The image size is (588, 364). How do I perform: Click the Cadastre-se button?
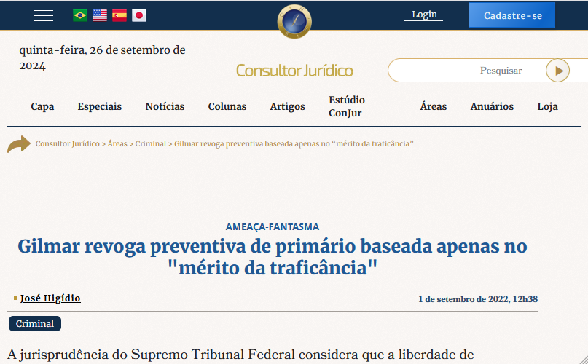tap(512, 15)
